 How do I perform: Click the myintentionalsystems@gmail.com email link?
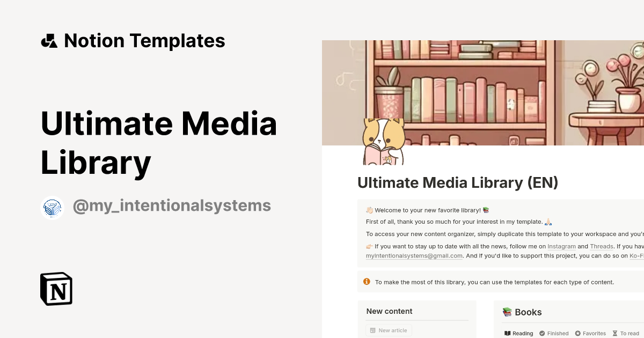coord(414,256)
